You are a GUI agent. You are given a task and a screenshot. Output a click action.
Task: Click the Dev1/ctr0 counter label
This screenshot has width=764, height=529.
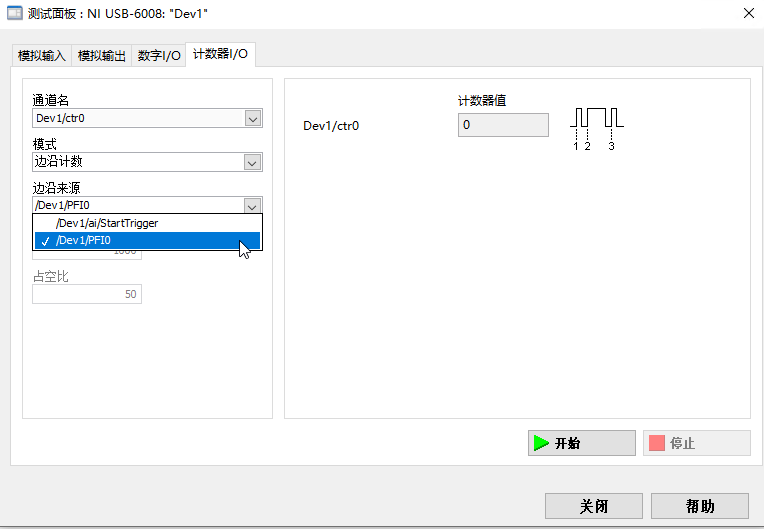(331, 126)
